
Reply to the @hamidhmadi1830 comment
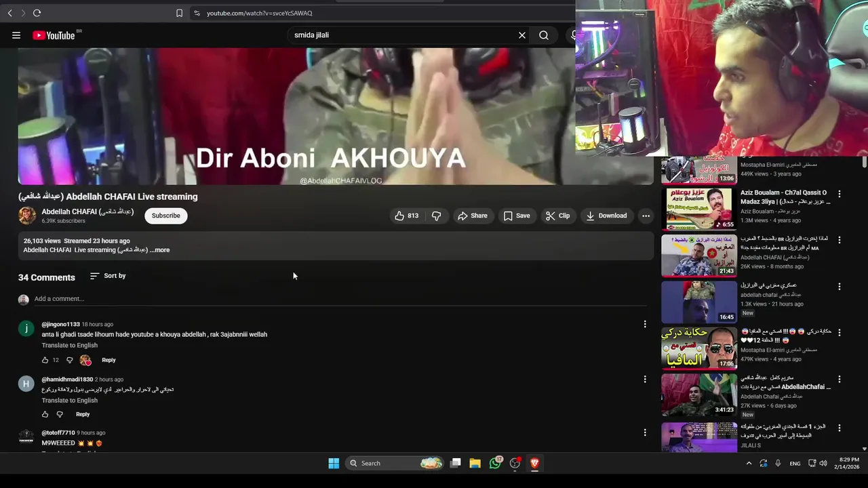click(x=83, y=414)
